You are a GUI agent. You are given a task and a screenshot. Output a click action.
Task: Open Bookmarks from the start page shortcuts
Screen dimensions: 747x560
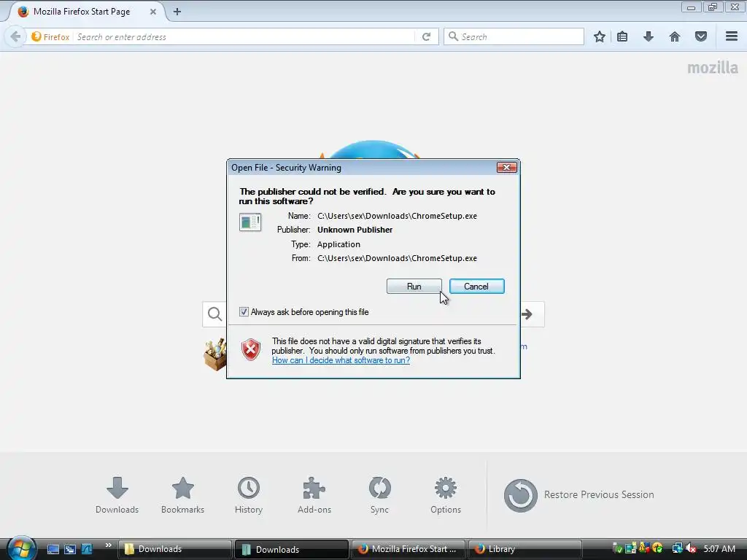(x=183, y=495)
